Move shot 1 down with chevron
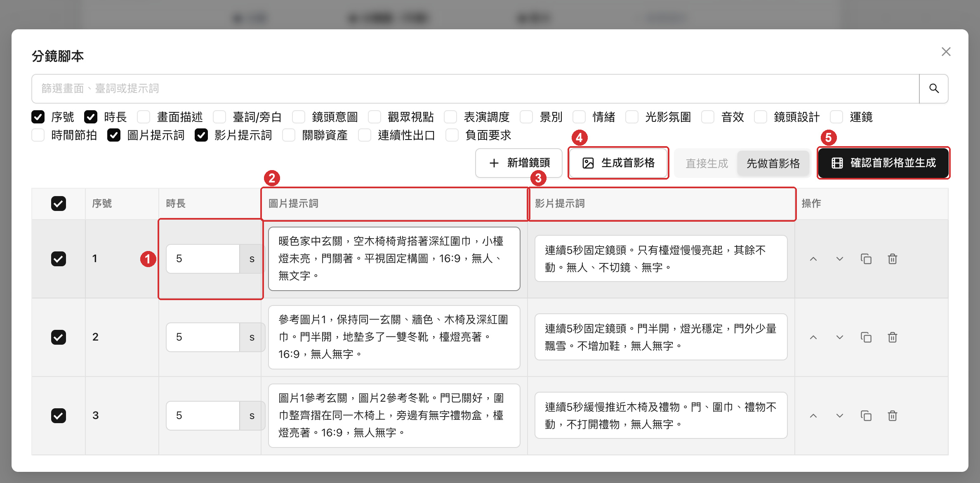 pyautogui.click(x=840, y=259)
